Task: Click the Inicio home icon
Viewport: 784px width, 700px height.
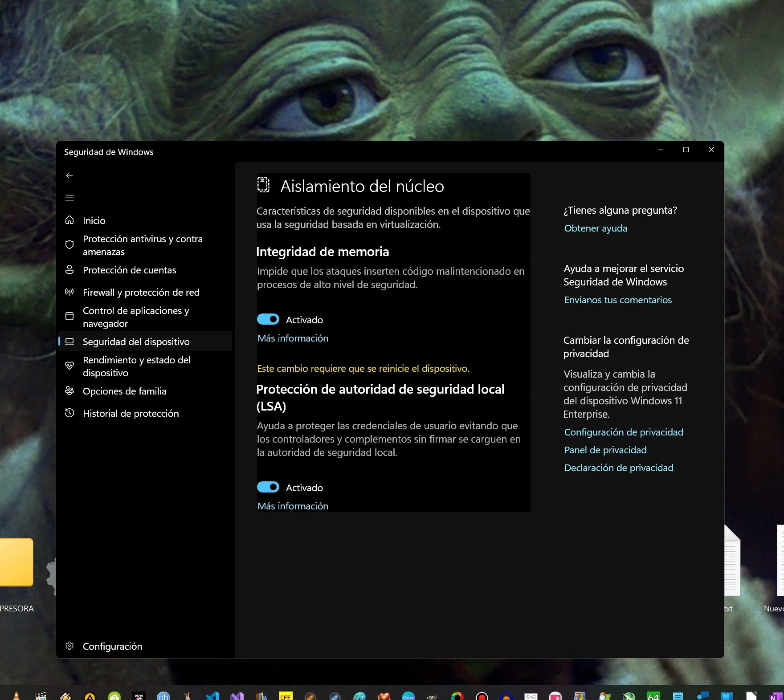Action: [x=69, y=220]
